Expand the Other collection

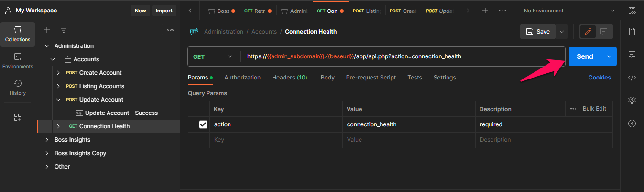tap(46, 167)
